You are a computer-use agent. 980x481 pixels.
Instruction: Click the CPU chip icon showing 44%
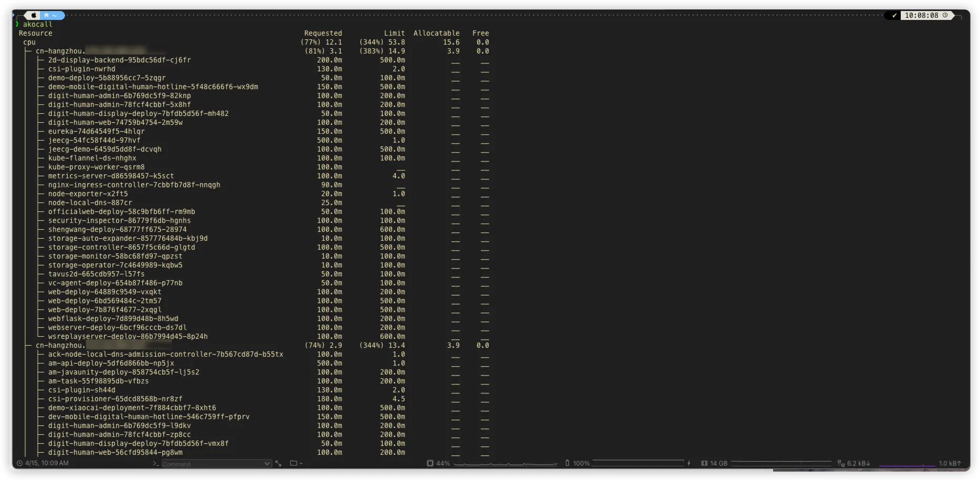click(x=430, y=463)
